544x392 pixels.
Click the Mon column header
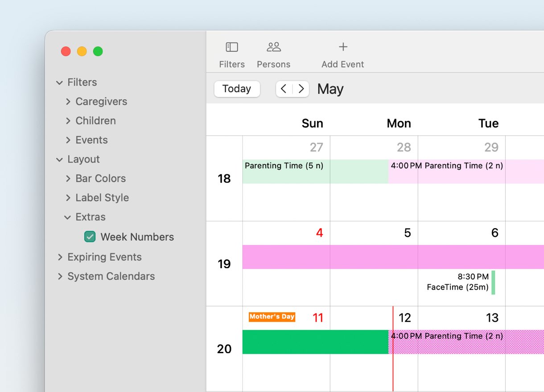tap(399, 123)
